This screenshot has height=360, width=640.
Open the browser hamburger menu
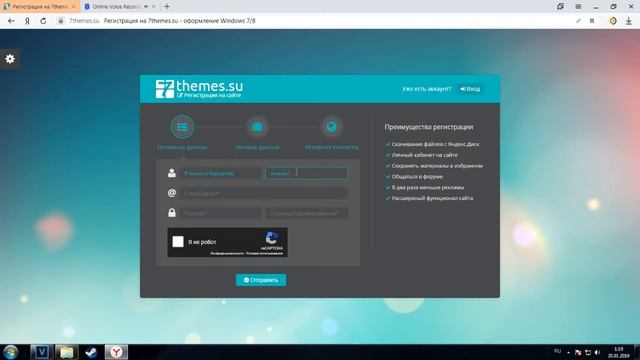click(x=578, y=7)
